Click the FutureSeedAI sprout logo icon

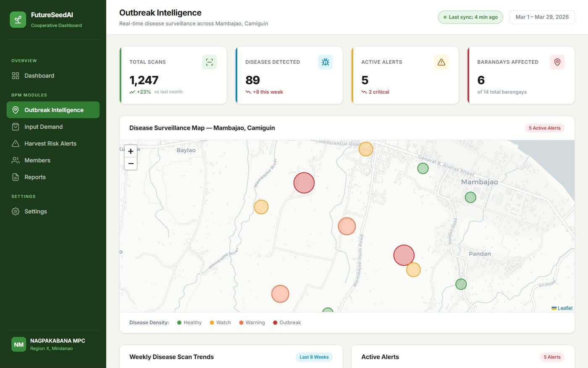pyautogui.click(x=18, y=20)
